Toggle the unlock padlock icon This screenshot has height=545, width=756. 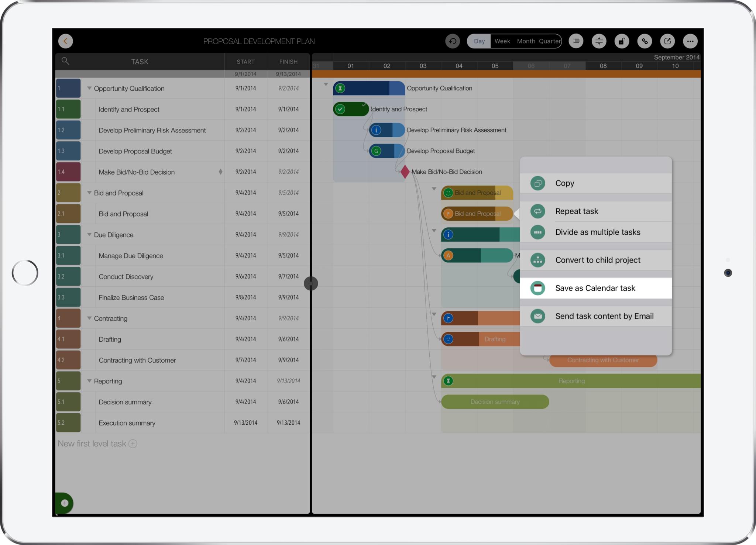coord(622,41)
